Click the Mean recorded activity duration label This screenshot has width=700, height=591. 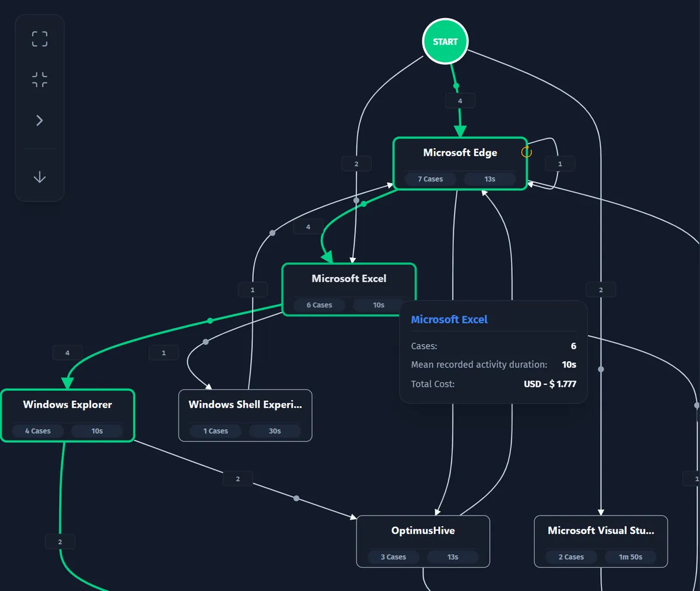pyautogui.click(x=479, y=365)
